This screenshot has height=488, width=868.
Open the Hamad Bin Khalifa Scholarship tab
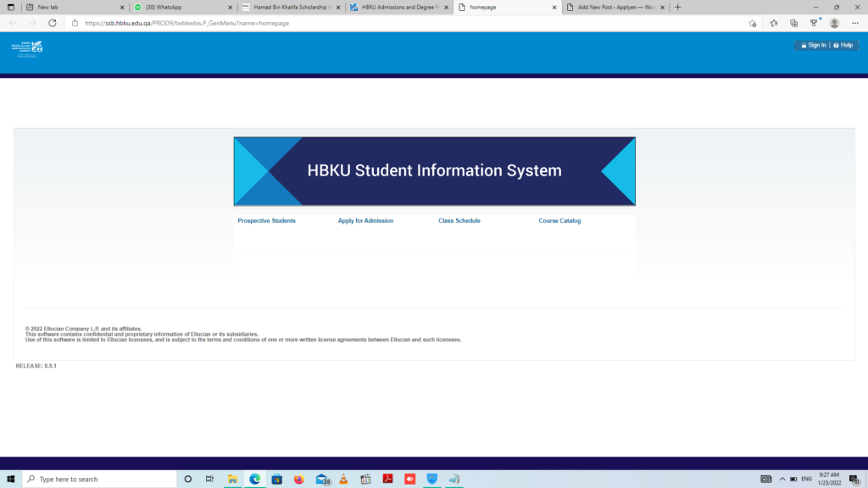click(291, 7)
